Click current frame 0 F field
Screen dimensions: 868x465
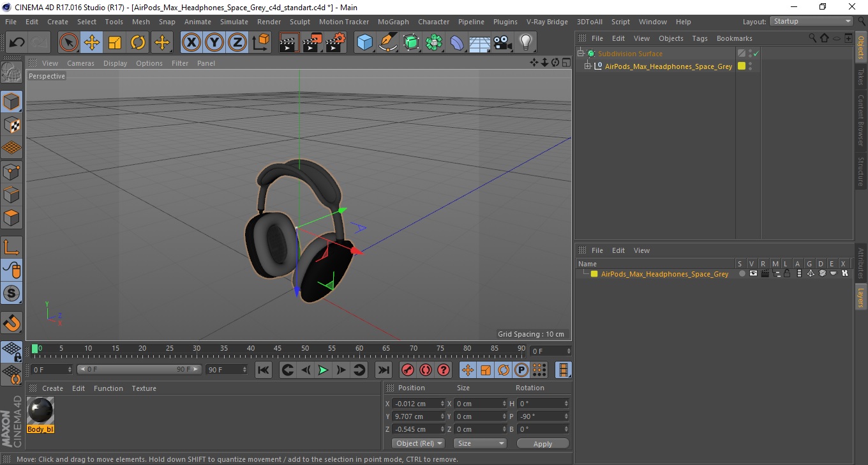pos(551,351)
